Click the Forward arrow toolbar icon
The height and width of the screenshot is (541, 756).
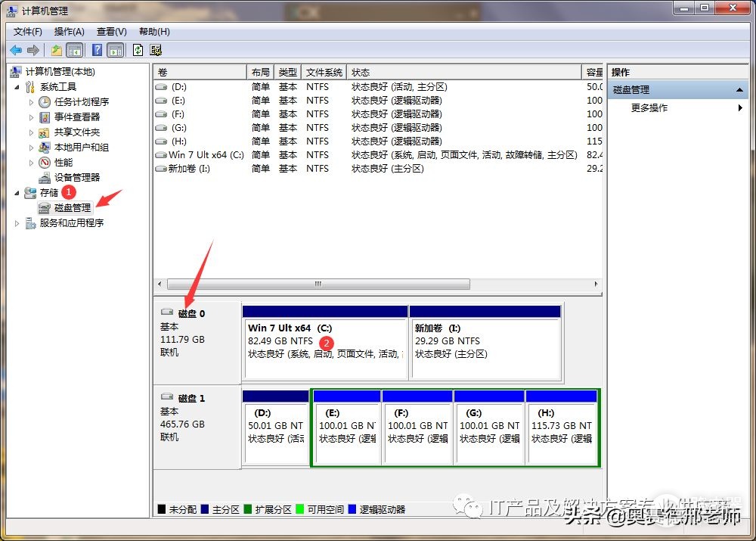tap(33, 50)
